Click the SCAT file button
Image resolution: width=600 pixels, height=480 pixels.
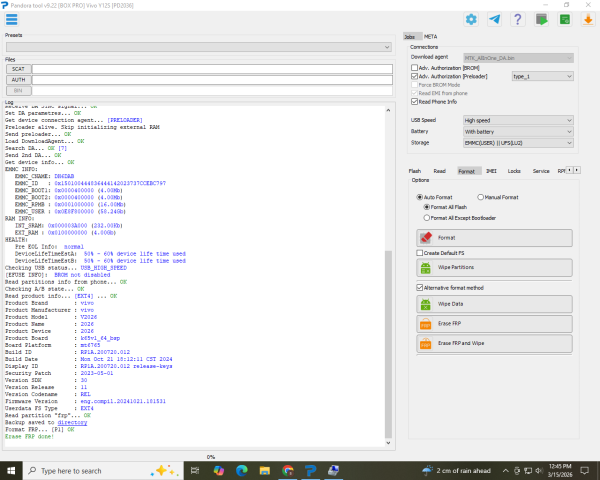pyautogui.click(x=18, y=69)
